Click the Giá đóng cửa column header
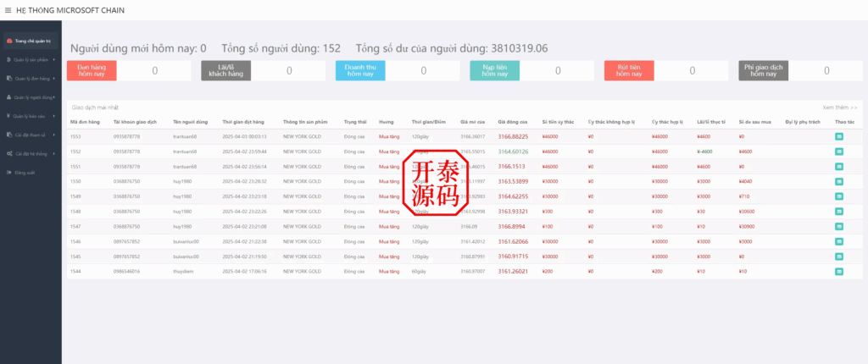Screen dimensions: 868x364 [x=513, y=122]
